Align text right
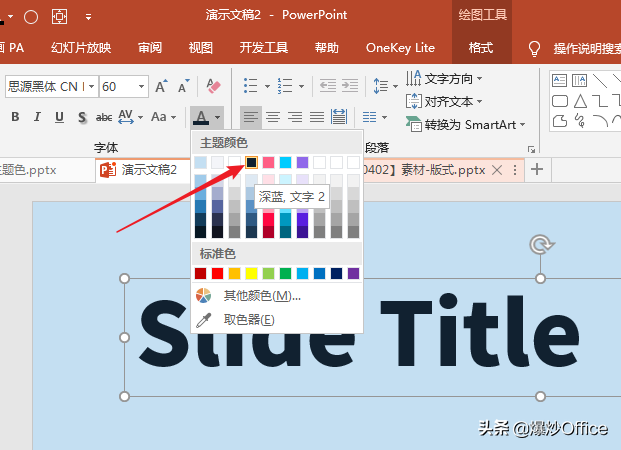This screenshot has height=450, width=621. tap(295, 117)
